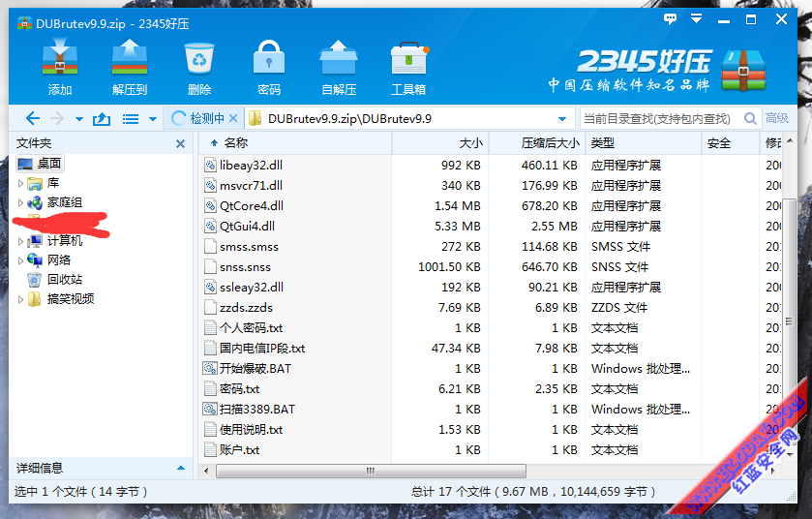Expand the 网络 tree node
Viewport: 812px width, 519px height.
click(20, 260)
